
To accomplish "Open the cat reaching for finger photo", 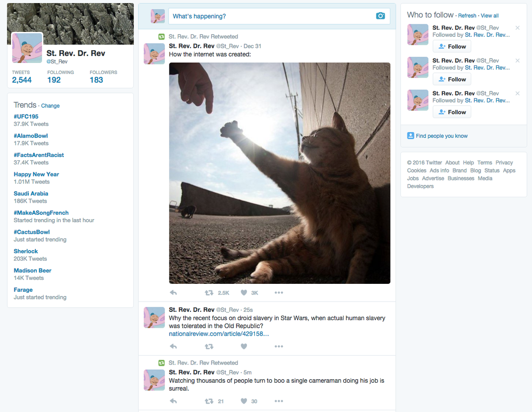I will (280, 173).
